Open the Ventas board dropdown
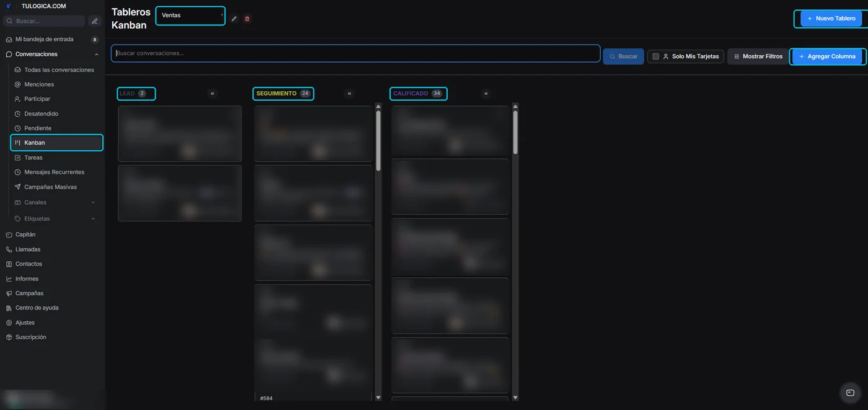The width and height of the screenshot is (868, 410). (x=190, y=16)
